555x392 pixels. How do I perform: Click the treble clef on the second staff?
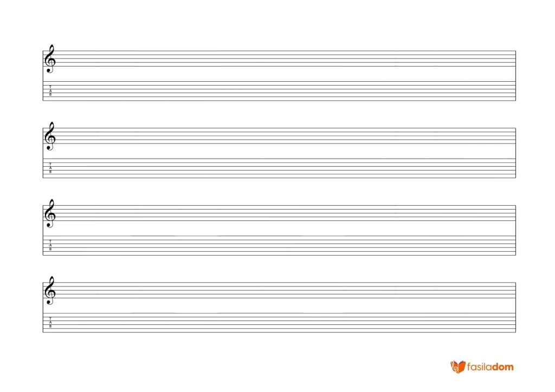tap(50, 136)
